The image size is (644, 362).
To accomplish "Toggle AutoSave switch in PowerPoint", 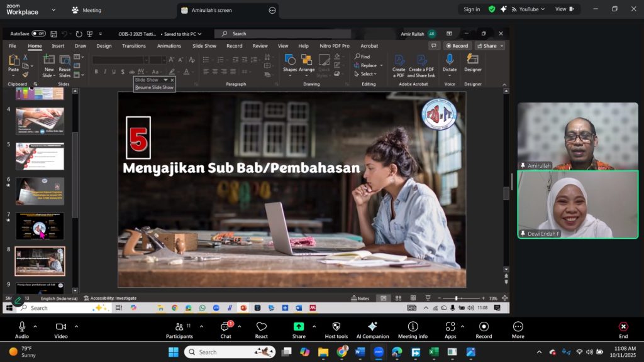I will tap(38, 33).
